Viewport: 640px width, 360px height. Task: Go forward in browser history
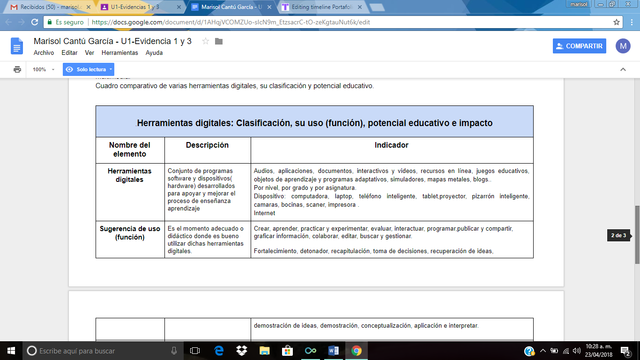point(21,22)
